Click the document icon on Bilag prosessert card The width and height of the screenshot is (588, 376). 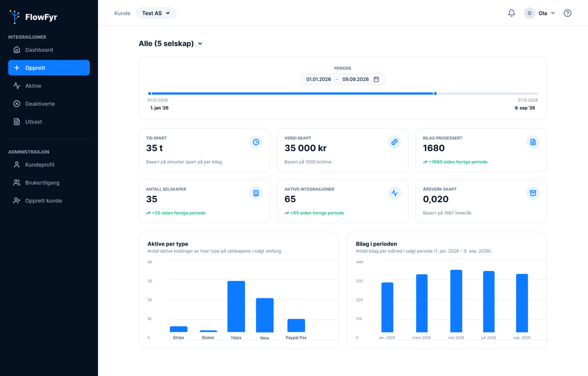coord(532,142)
